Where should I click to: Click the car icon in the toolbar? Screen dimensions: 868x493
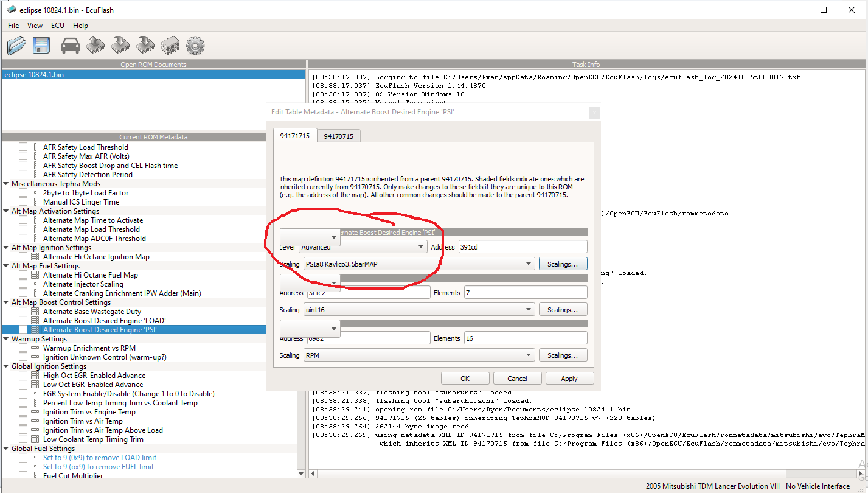(x=71, y=46)
